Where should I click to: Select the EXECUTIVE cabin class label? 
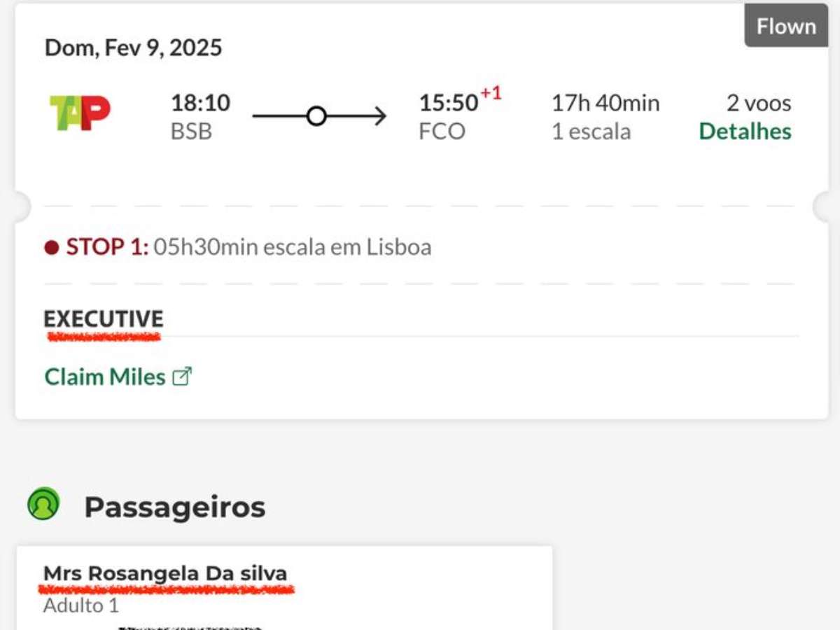pyautogui.click(x=104, y=319)
